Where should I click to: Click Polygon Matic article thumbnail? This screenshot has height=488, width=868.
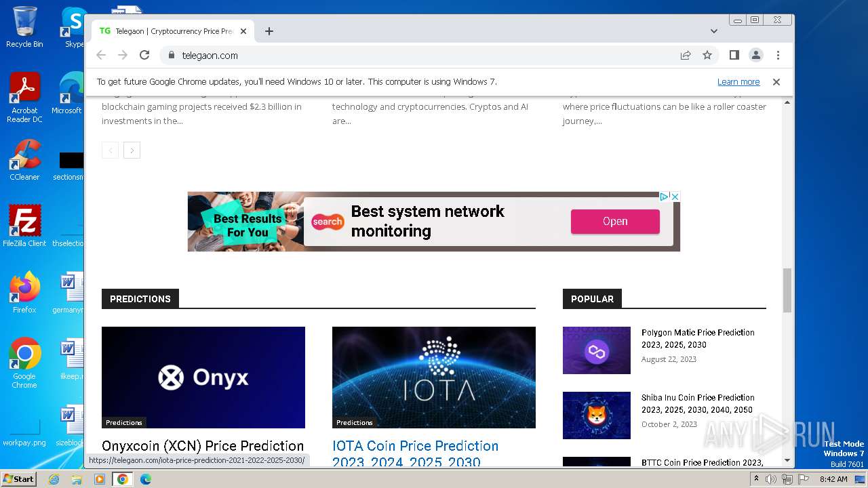[597, 350]
